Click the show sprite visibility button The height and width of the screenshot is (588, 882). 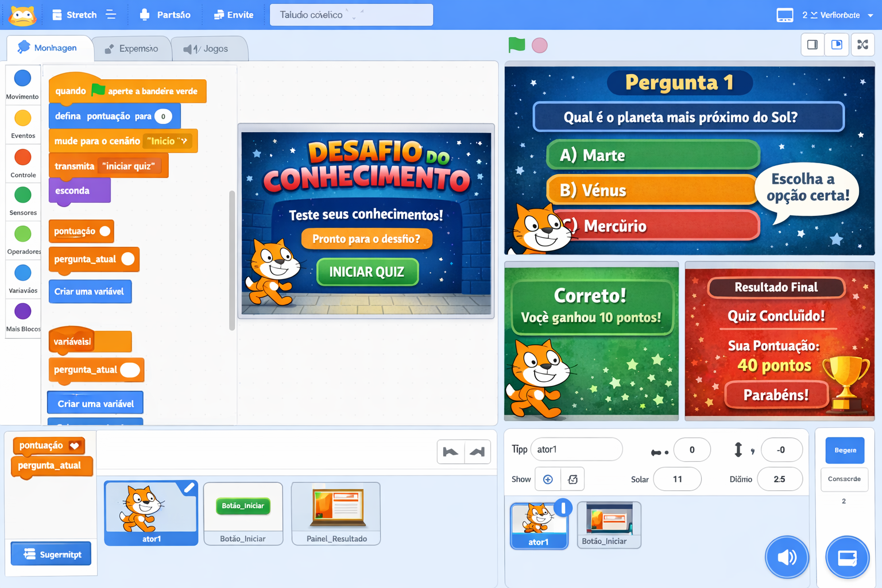(548, 479)
